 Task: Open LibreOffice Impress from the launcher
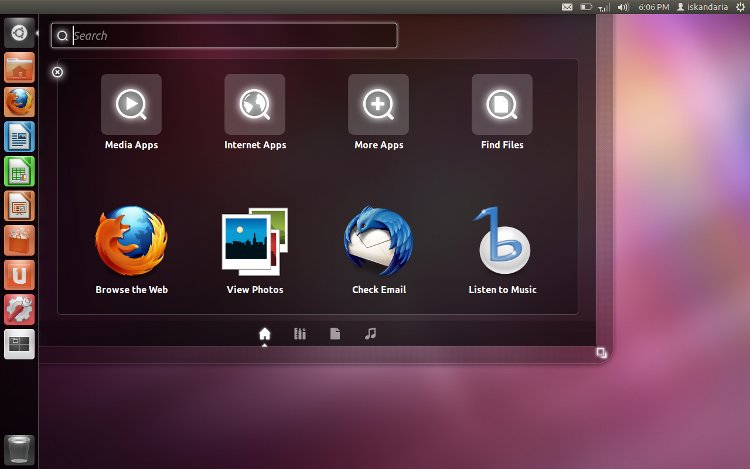[19, 206]
